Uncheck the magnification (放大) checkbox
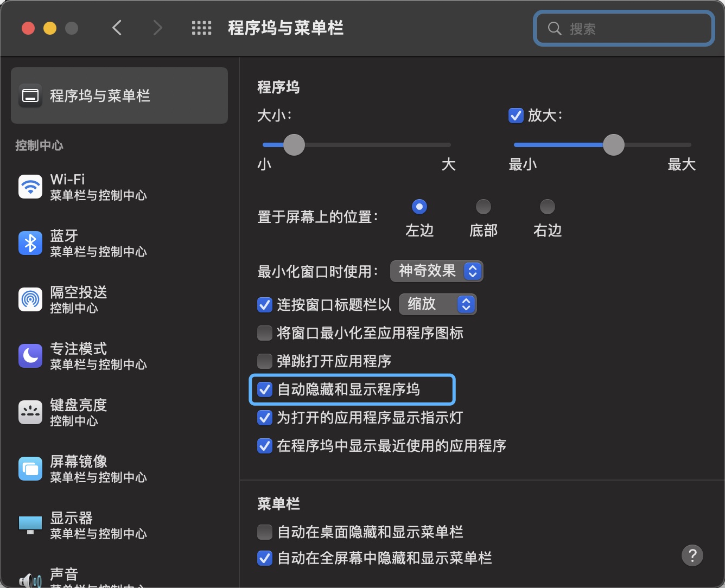This screenshot has width=725, height=588. 516,116
